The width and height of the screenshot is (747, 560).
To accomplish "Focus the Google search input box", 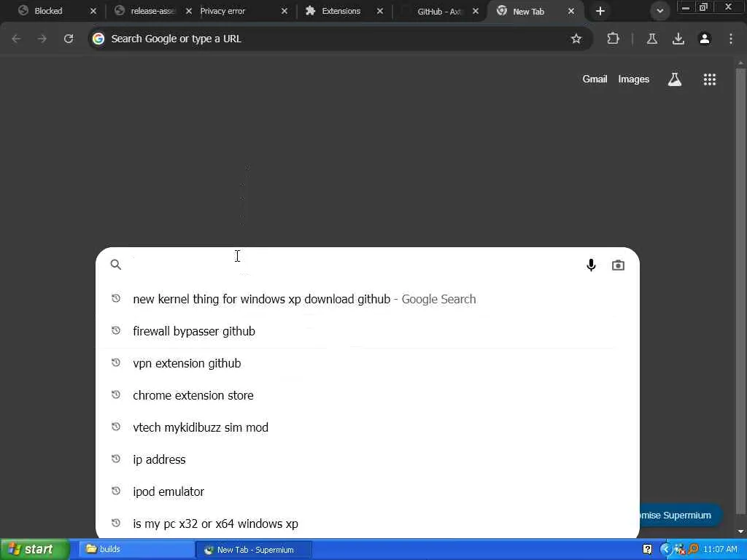I will 350,265.
